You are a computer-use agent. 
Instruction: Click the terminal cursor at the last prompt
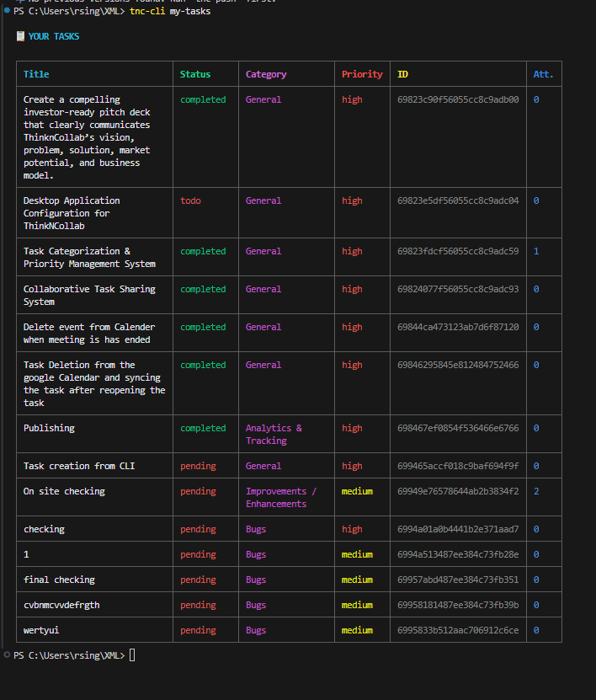132,655
